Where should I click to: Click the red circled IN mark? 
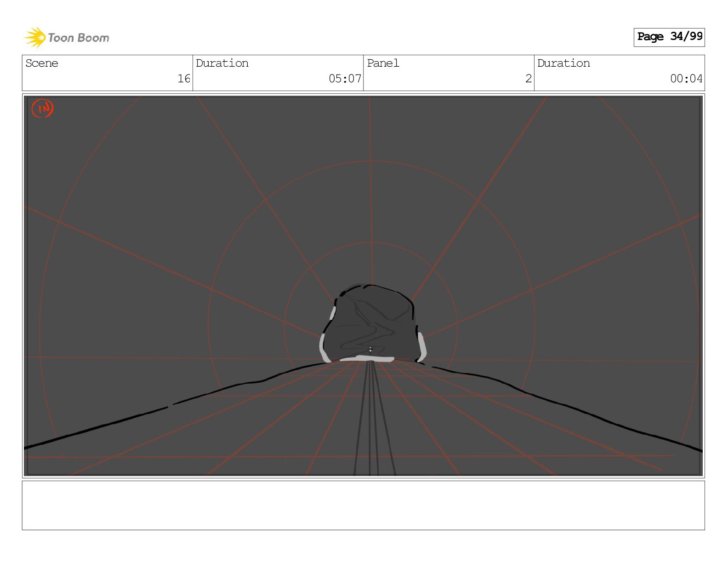pos(42,109)
